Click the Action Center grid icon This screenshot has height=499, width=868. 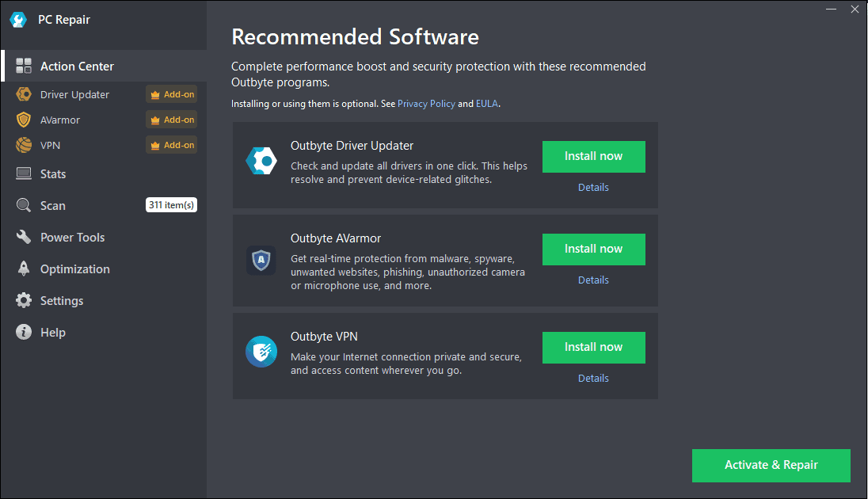(24, 66)
